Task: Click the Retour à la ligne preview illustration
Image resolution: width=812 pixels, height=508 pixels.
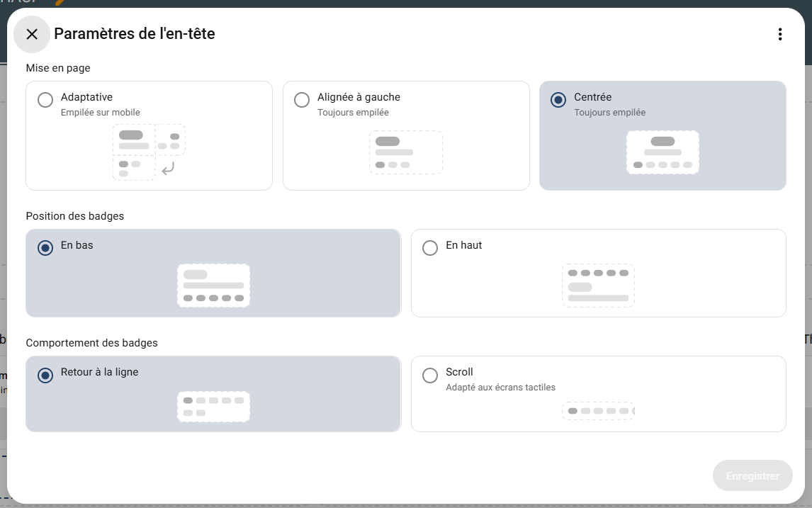Action: pos(213,406)
